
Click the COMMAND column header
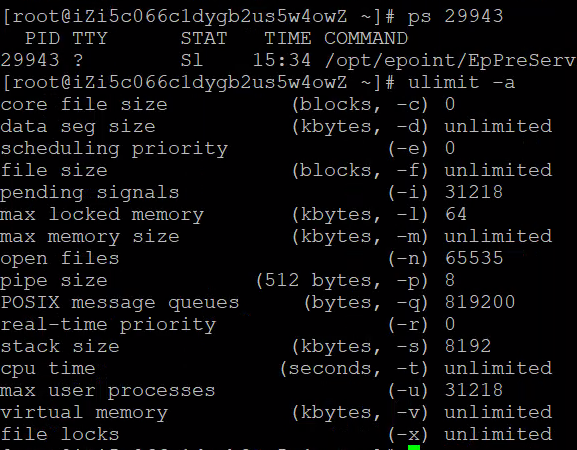click(366, 38)
